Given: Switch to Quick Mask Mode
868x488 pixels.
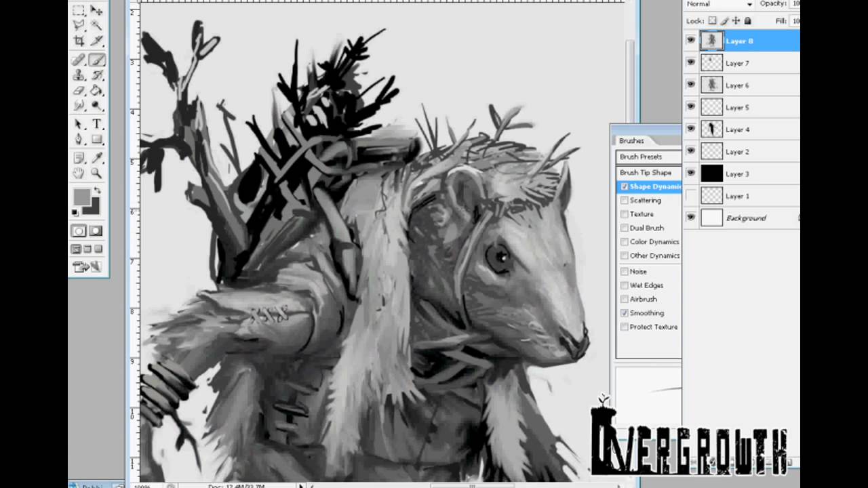Looking at the screenshot, I should 97,231.
